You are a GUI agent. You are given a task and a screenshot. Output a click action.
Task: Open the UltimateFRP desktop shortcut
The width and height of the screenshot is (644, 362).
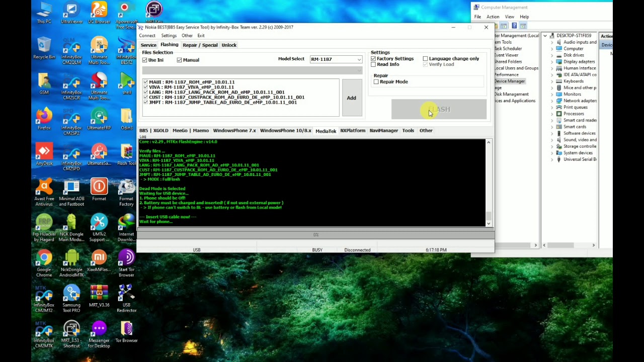coord(99,119)
